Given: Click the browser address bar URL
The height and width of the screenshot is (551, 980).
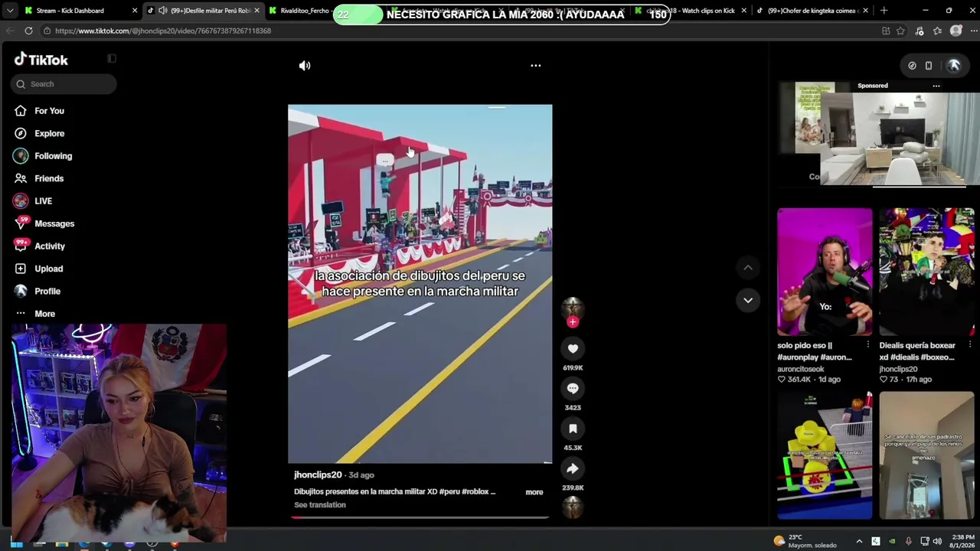Looking at the screenshot, I should pyautogui.click(x=163, y=31).
